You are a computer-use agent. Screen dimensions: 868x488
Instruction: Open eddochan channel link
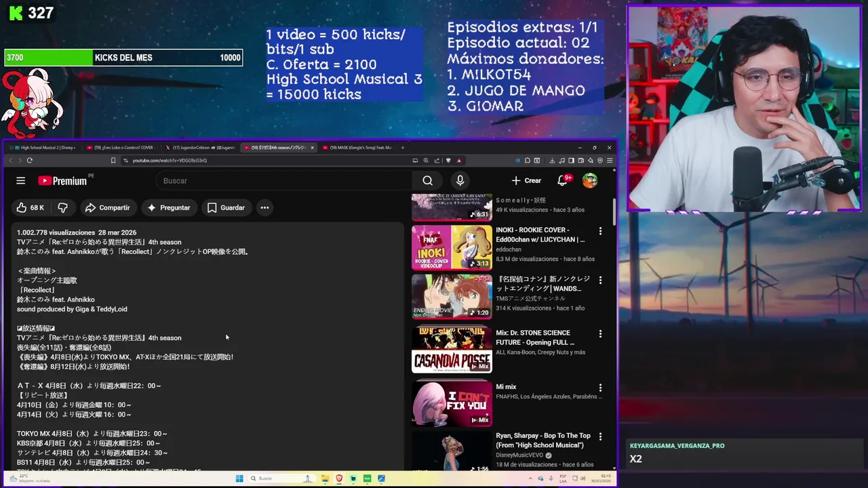pos(509,249)
